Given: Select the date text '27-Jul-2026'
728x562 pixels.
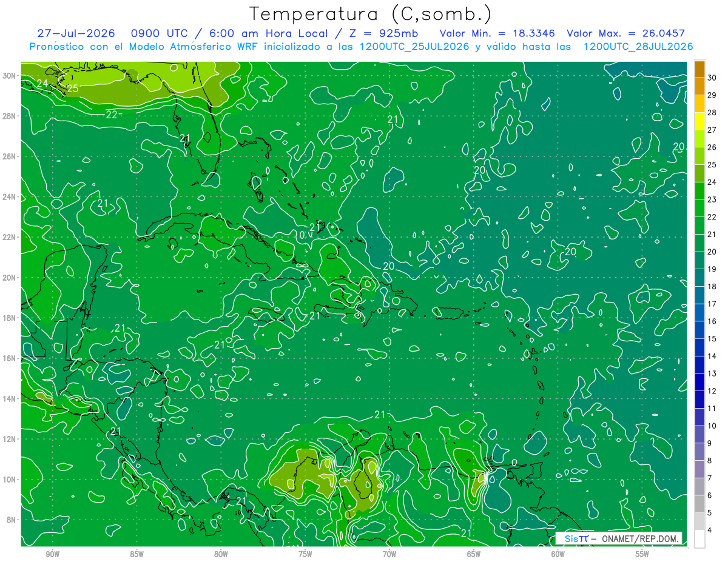Looking at the screenshot, I should (x=76, y=33).
